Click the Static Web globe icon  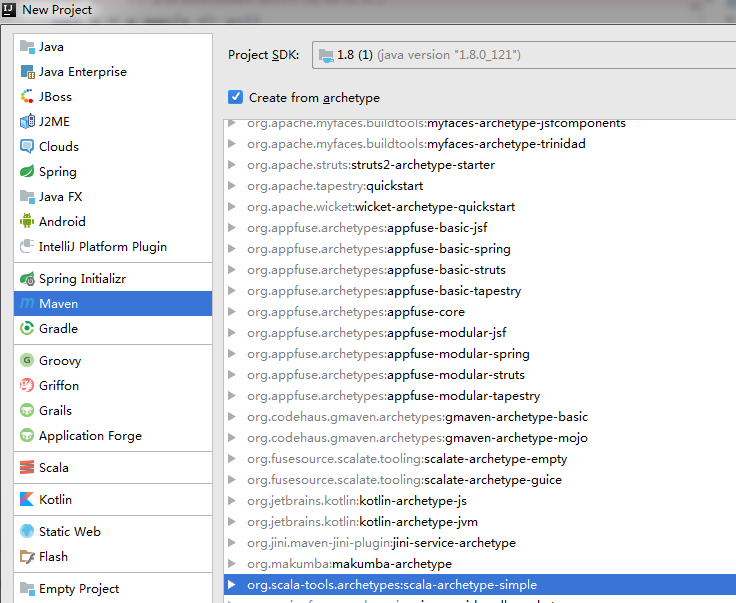coord(27,531)
